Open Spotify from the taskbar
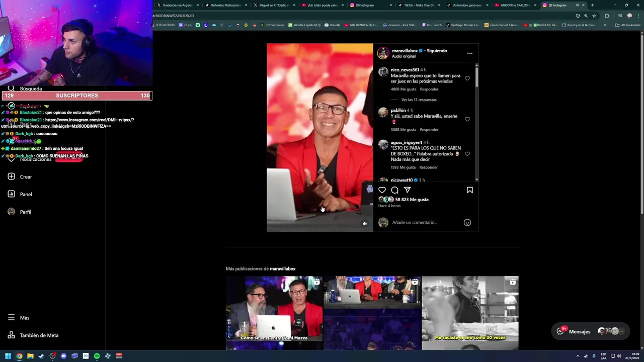Image resolution: width=644 pixels, height=362 pixels. pos(97,356)
